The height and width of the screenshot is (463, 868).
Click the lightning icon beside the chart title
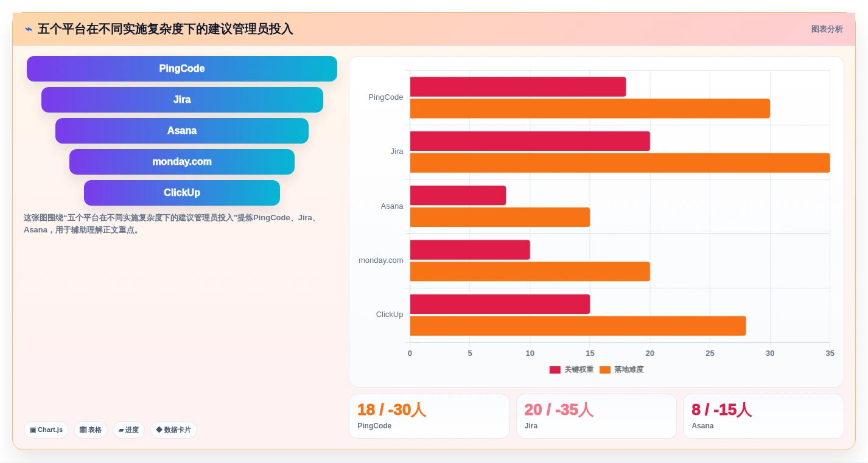tap(29, 29)
